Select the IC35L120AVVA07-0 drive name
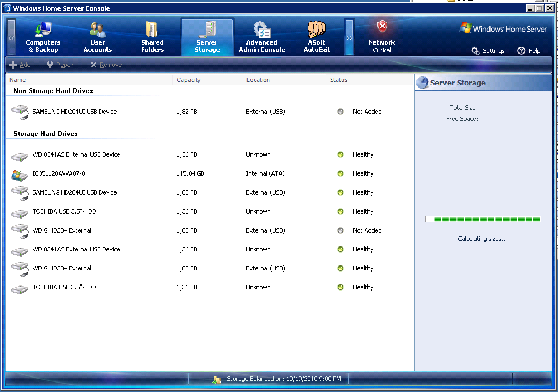Image resolution: width=558 pixels, height=392 pixels. tap(59, 173)
